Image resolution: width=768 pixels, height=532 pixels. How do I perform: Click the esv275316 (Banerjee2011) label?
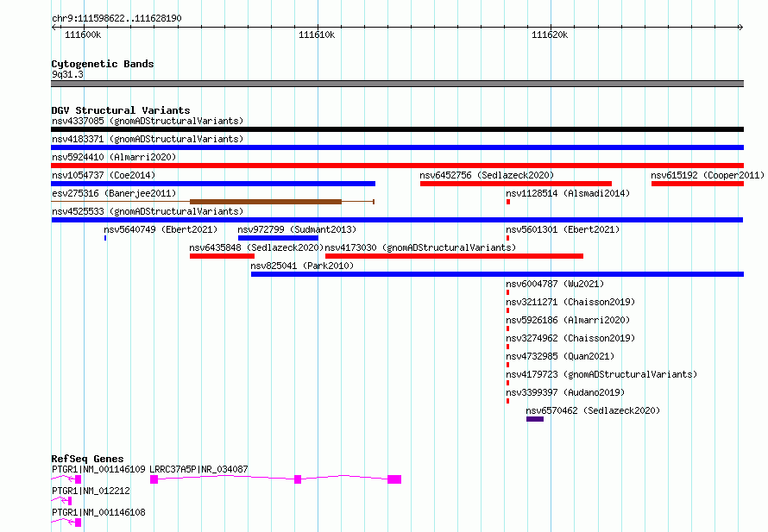pos(114,193)
